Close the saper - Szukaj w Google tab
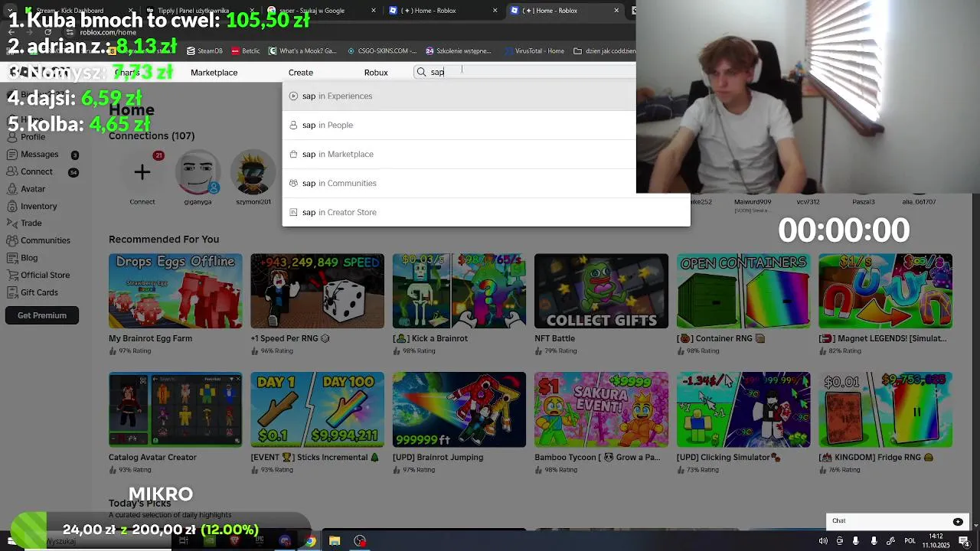980x551 pixels. click(374, 11)
